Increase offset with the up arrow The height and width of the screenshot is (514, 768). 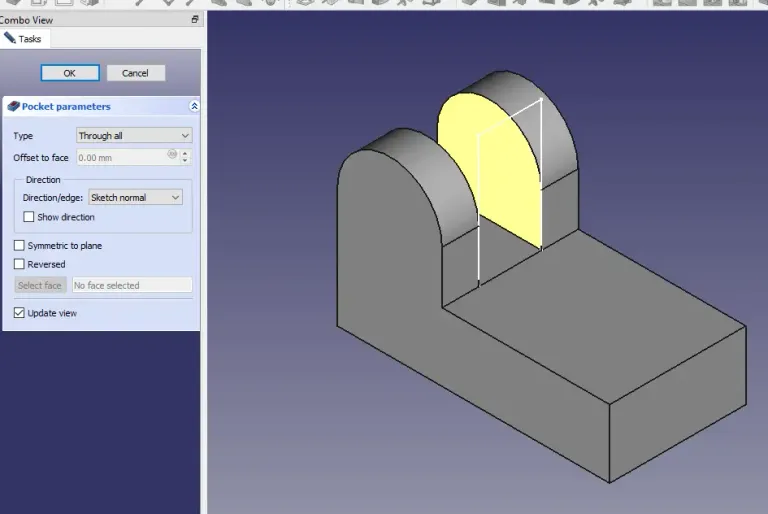(186, 153)
